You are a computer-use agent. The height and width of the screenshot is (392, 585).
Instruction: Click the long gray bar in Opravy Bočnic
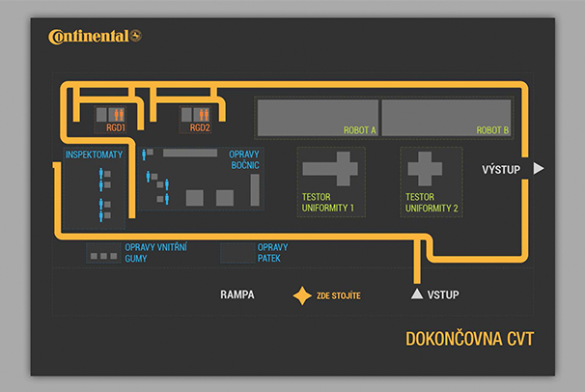[190, 153]
